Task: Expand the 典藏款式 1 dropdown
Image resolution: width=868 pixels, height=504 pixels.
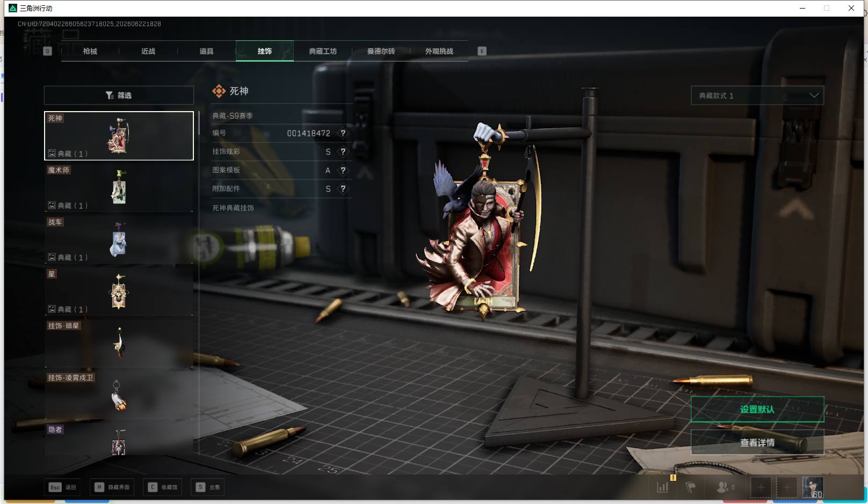Action: pyautogui.click(x=757, y=96)
